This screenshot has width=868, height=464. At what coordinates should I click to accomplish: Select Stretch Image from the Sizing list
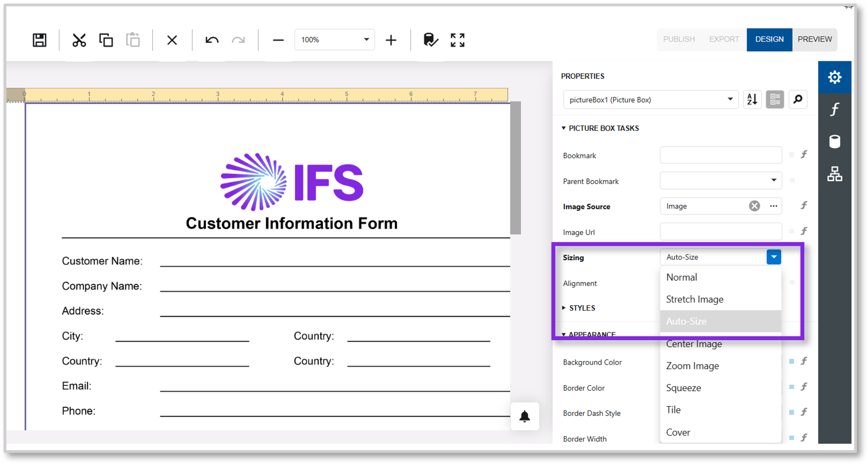pos(694,299)
